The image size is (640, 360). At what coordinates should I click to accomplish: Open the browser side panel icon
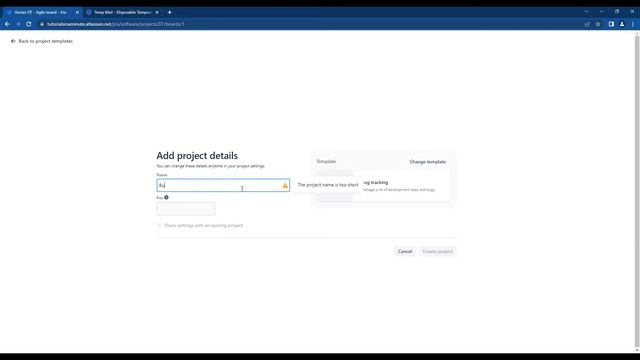(x=611, y=24)
